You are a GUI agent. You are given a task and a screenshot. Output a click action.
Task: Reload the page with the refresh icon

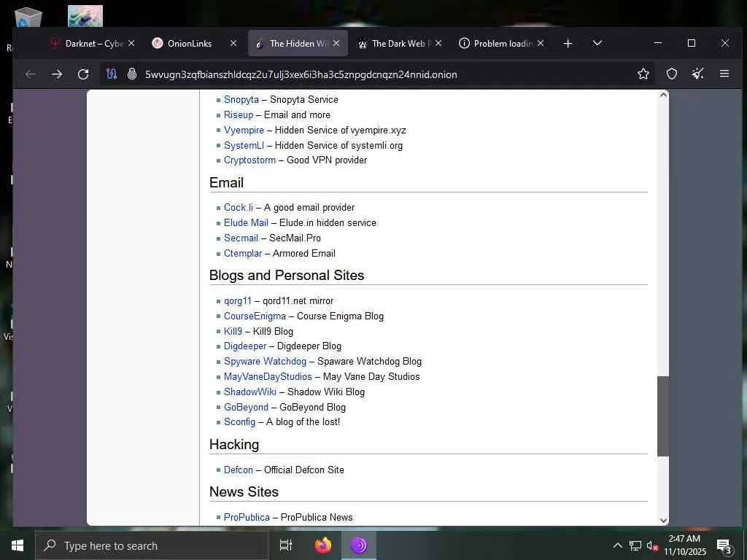83,74
